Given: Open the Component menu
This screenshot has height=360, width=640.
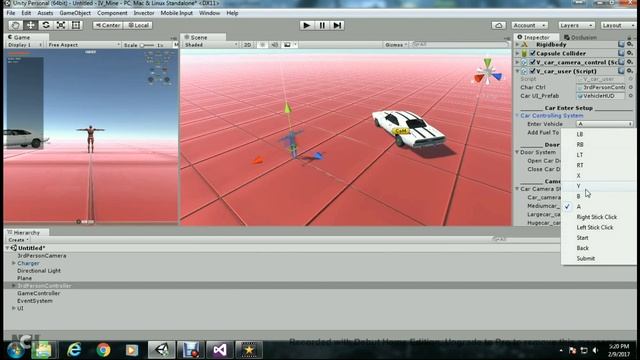Looking at the screenshot, I should 112,13.
